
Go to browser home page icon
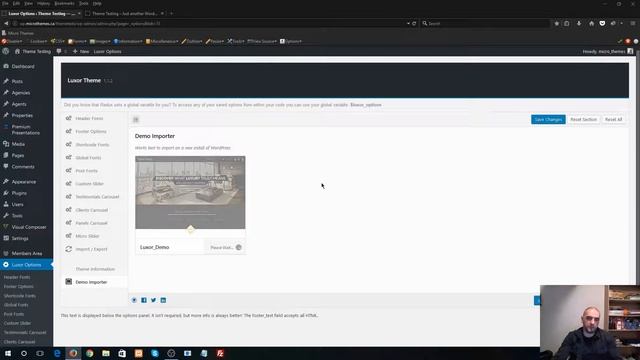(591, 23)
